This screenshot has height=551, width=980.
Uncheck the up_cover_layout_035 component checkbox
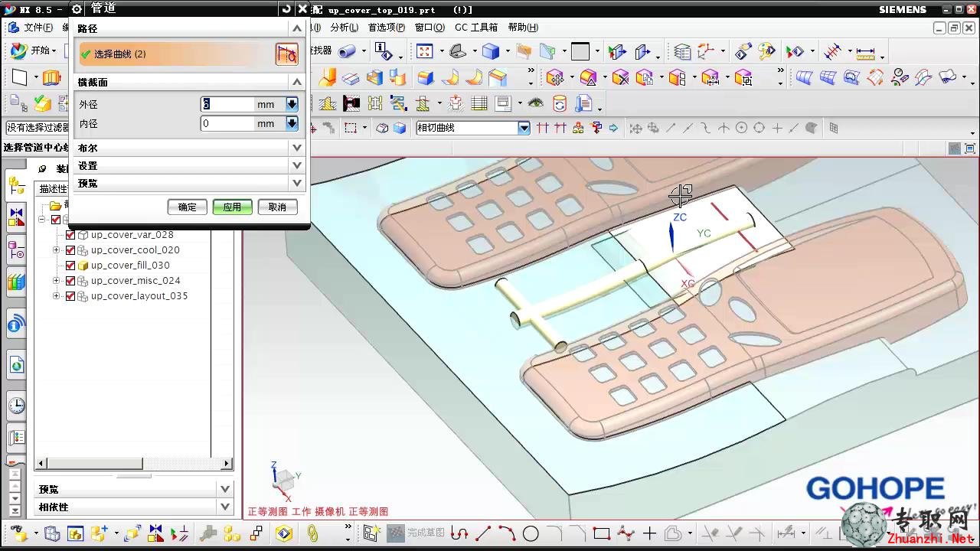(70, 296)
